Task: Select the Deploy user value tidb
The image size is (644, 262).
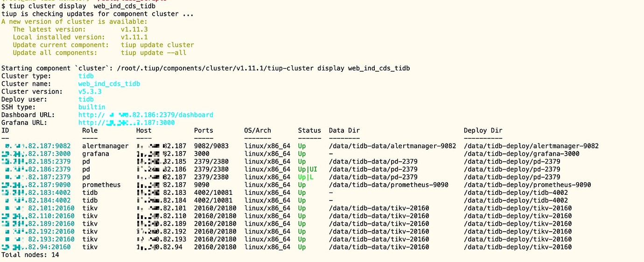Action: click(x=86, y=99)
